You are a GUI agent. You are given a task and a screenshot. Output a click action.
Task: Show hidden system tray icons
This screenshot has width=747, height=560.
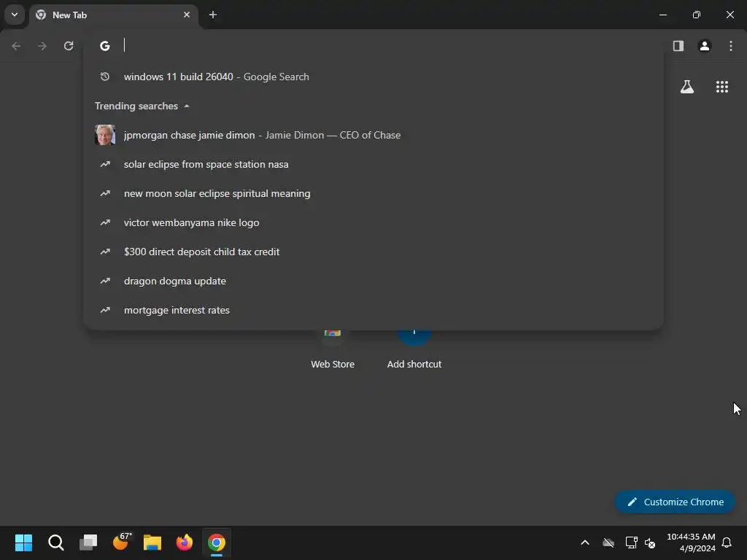click(x=585, y=542)
